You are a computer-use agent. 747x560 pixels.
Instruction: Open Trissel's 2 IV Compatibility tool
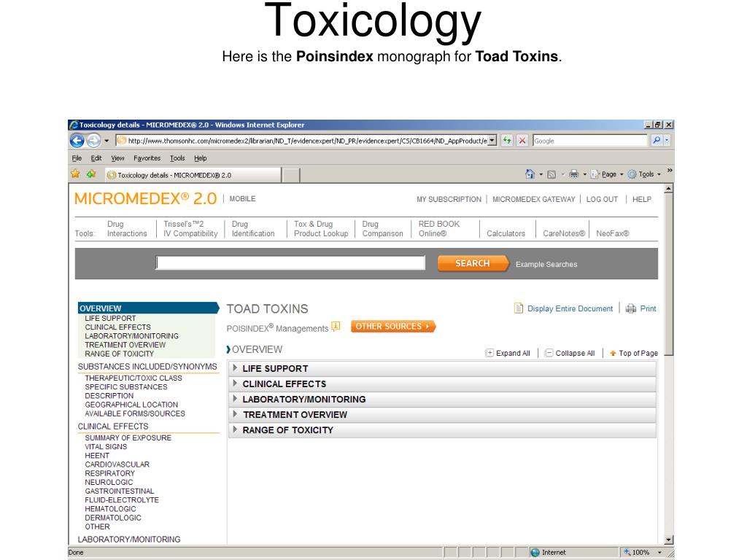tap(190, 228)
